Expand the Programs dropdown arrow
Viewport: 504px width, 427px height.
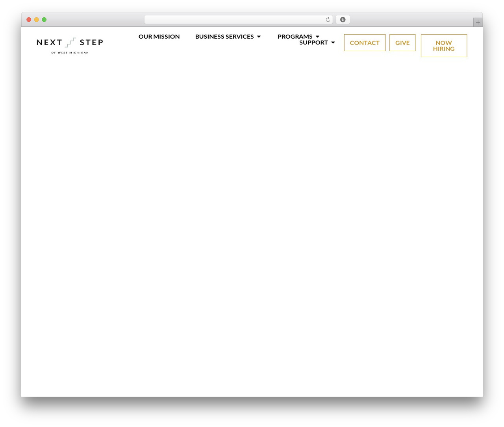click(x=317, y=37)
